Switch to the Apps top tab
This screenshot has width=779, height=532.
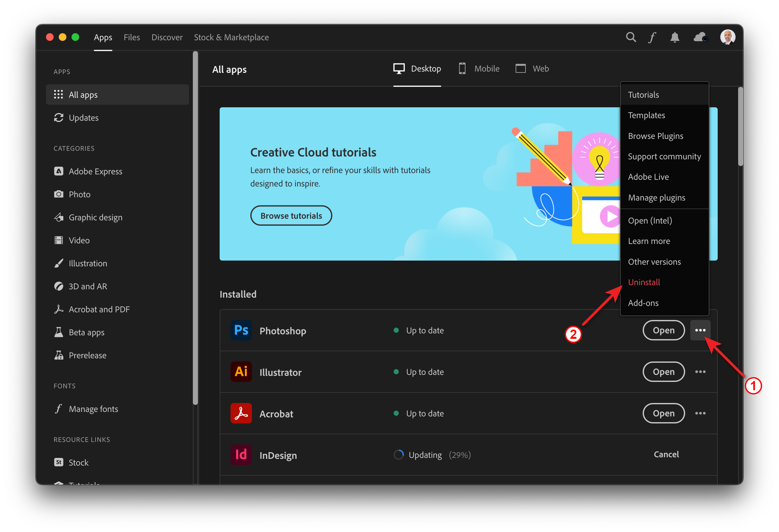pos(103,37)
